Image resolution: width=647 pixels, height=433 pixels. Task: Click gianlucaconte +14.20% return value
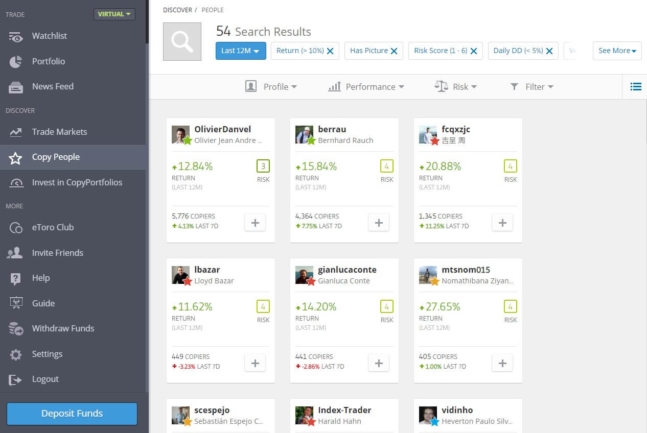coord(316,307)
